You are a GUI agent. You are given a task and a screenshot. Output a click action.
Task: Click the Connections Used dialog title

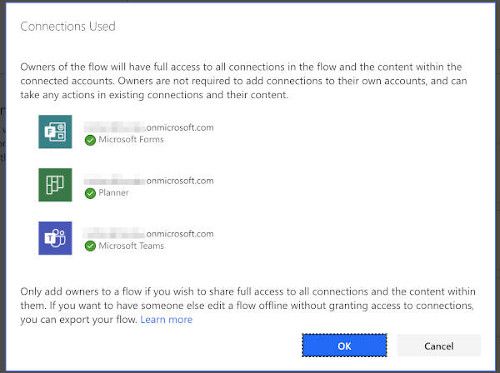(x=68, y=26)
